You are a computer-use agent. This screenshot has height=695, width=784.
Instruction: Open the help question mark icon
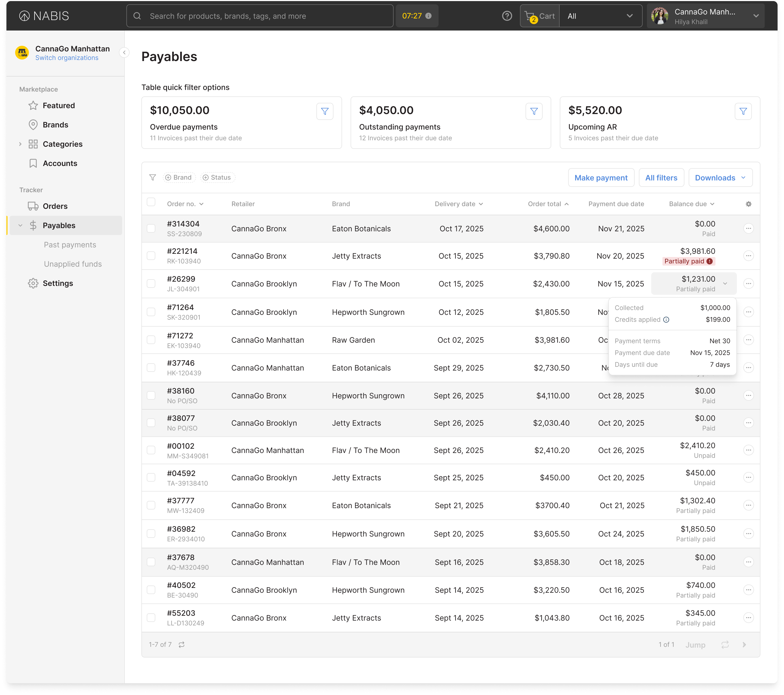click(x=507, y=16)
